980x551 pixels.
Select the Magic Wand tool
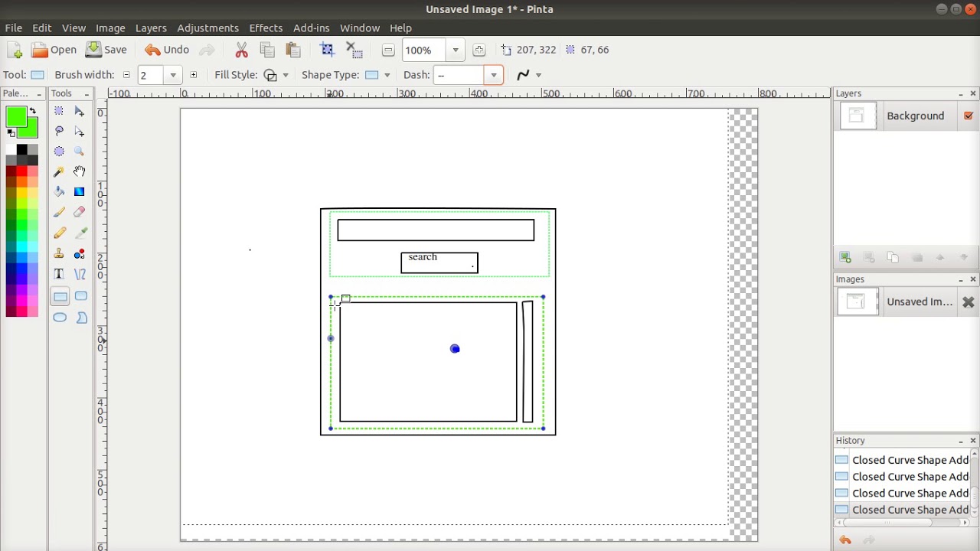(x=59, y=171)
